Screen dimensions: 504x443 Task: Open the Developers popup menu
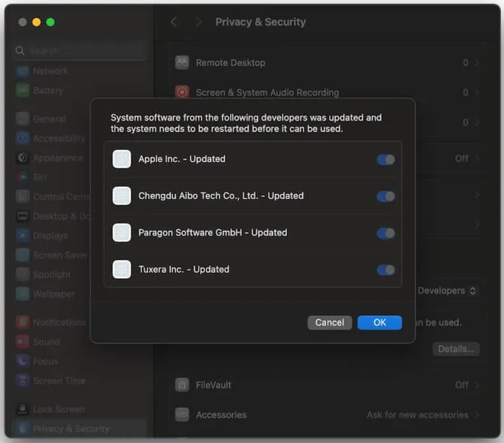click(447, 290)
